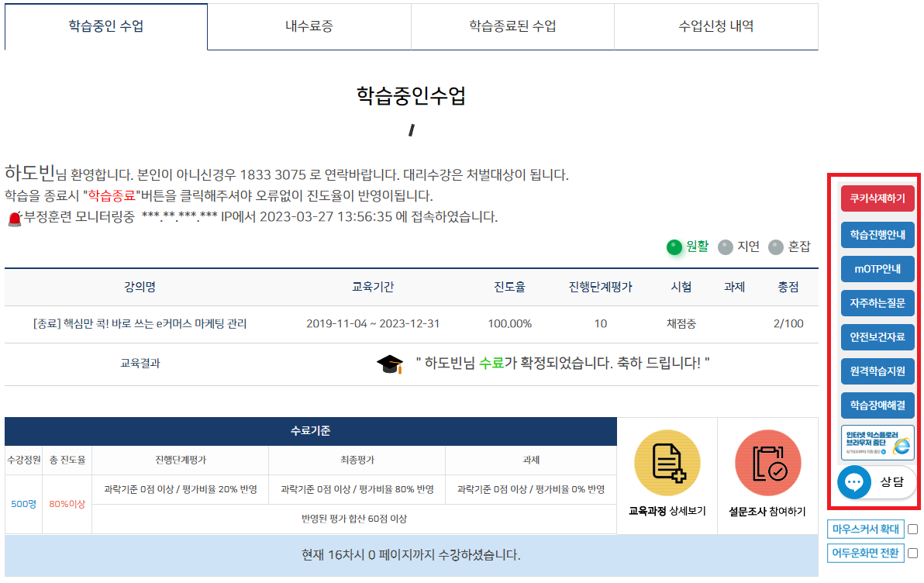924x583 pixels.
Task: Click the green 수료 text in congratulation message
Action: pyautogui.click(x=491, y=363)
